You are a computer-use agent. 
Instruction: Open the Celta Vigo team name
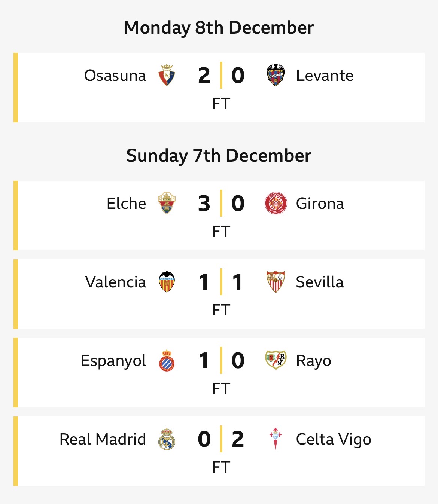point(333,439)
